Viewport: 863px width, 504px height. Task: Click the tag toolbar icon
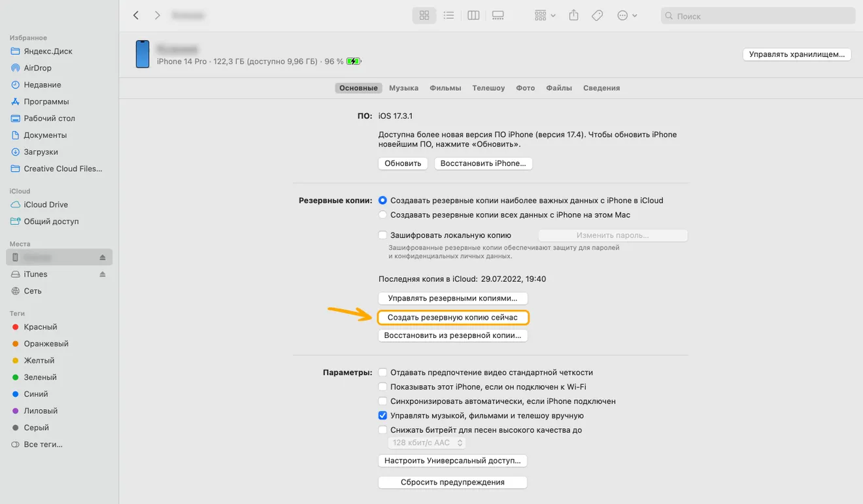click(x=597, y=15)
